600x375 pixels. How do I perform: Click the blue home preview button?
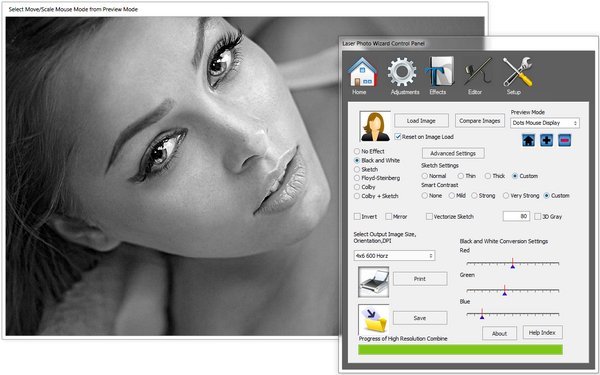point(528,140)
